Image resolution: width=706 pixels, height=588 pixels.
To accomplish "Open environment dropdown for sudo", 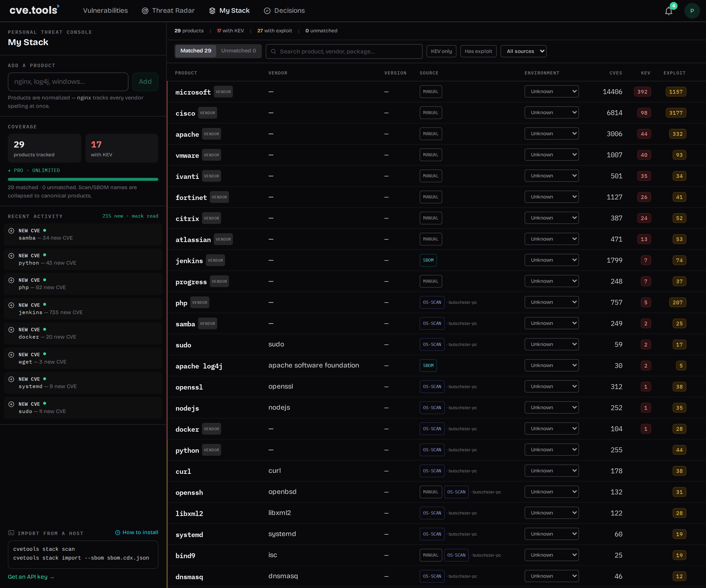I will (551, 344).
